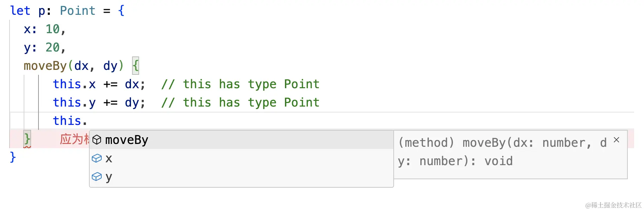The image size is (644, 211).
Task: Select the moveBy autocomplete suggestion
Action: 126,140
